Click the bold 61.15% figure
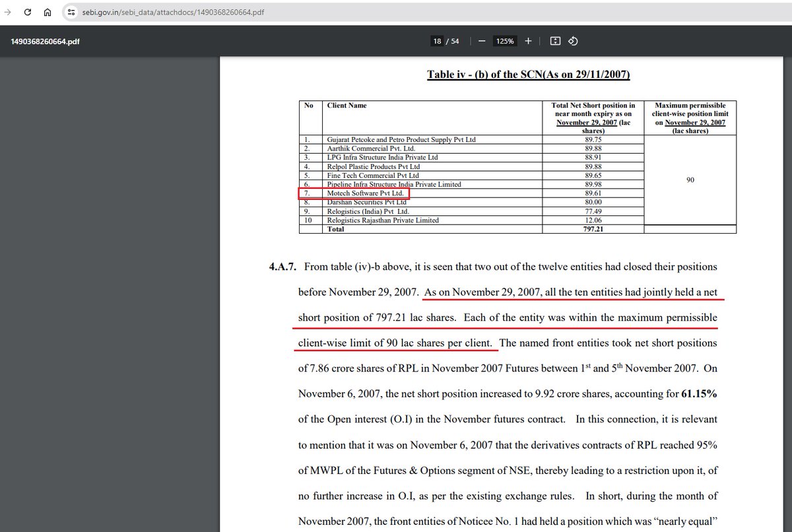Viewport: 792px width, 532px height. (699, 393)
